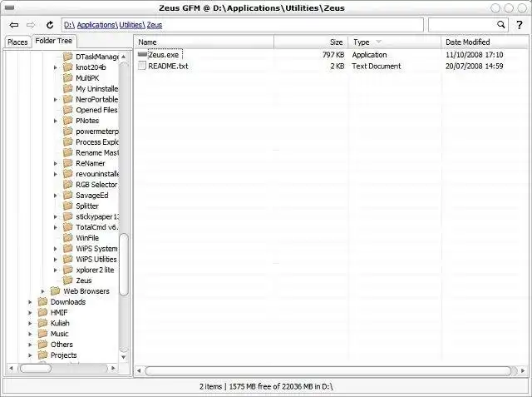Viewport: 532px width, 397px height.
Task: Expand the knot204b tree node
Action: point(56,67)
